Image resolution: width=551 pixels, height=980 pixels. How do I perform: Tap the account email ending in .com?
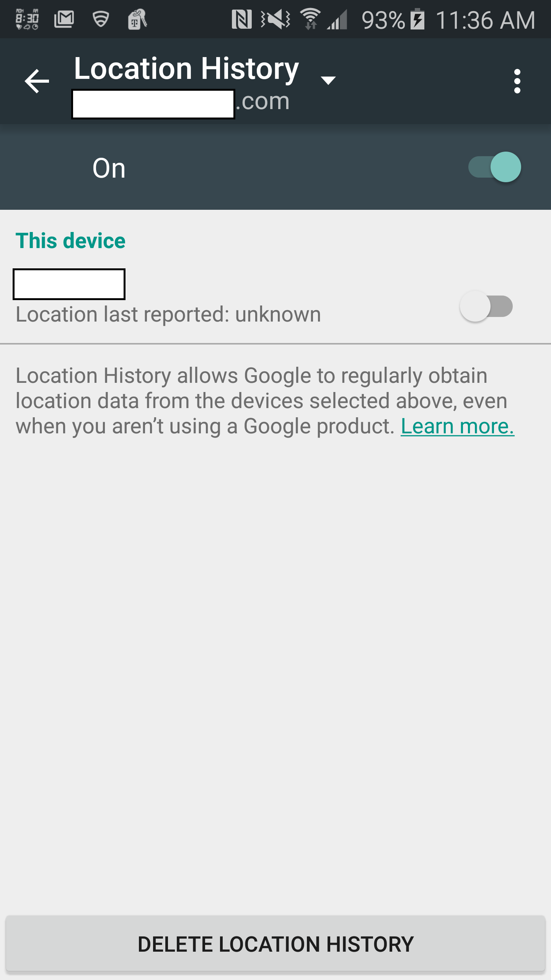tap(181, 103)
